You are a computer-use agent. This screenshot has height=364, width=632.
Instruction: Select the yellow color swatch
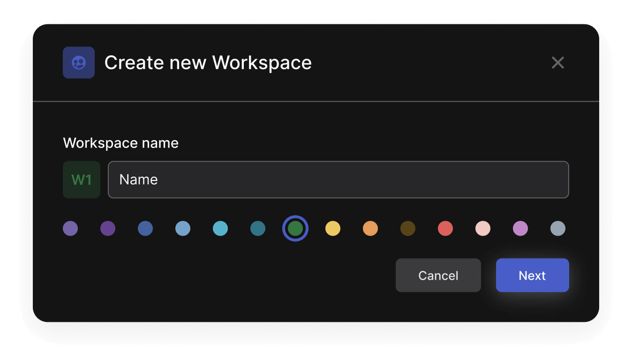click(x=333, y=229)
